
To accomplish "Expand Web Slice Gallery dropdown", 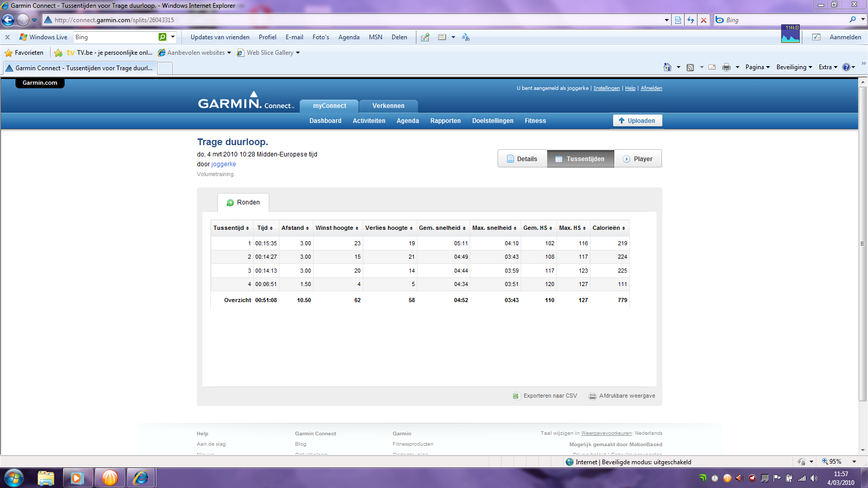I will pos(298,53).
